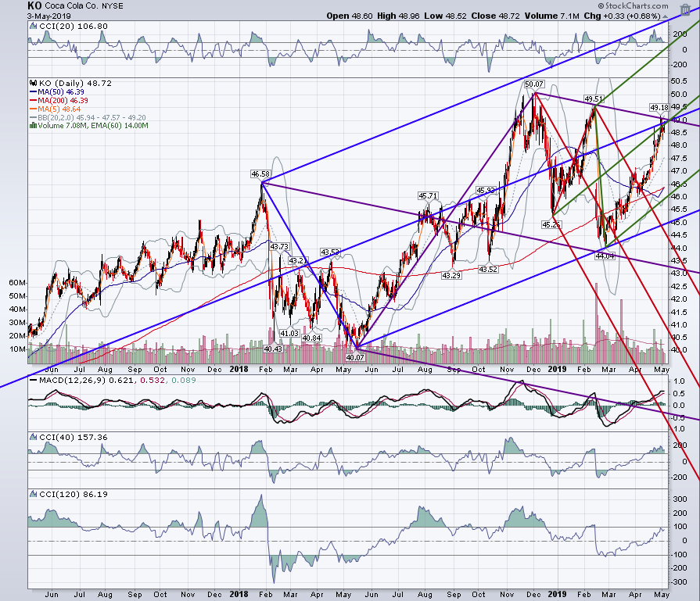Click the CCI(40) 157.36 indicator label
The image size is (700, 601).
coord(74,437)
